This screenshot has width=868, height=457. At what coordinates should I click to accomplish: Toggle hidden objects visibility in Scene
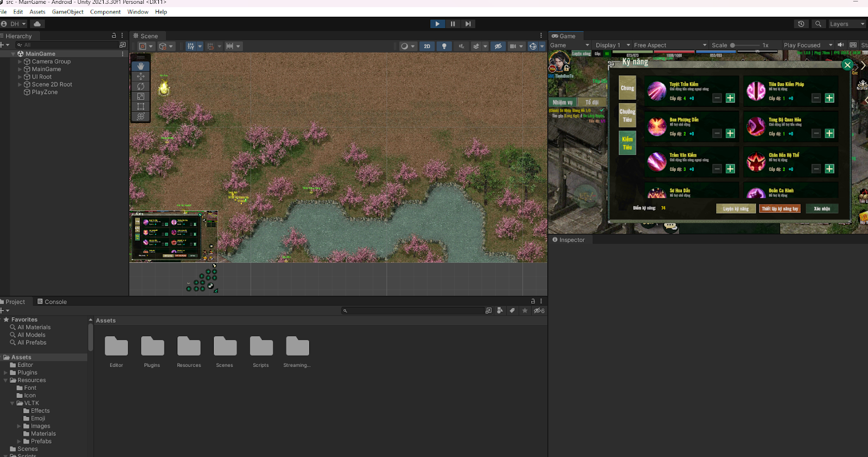[498, 46]
